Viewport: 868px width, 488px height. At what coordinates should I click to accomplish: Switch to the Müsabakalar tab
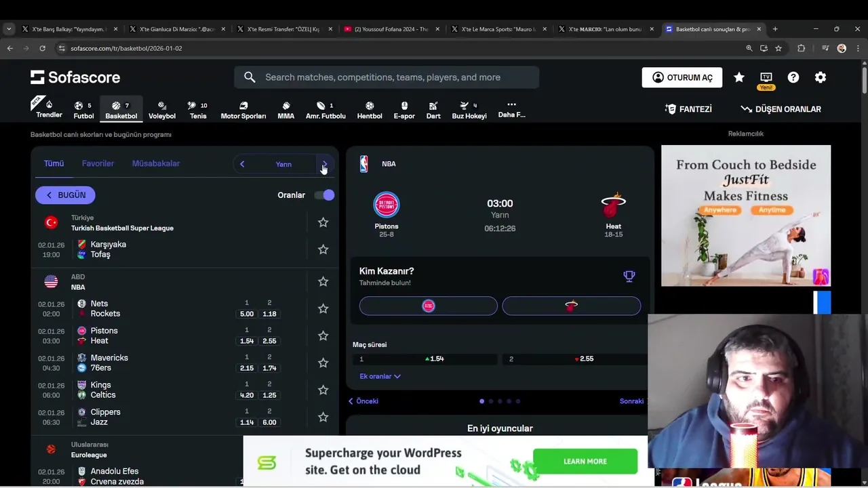pyautogui.click(x=156, y=163)
